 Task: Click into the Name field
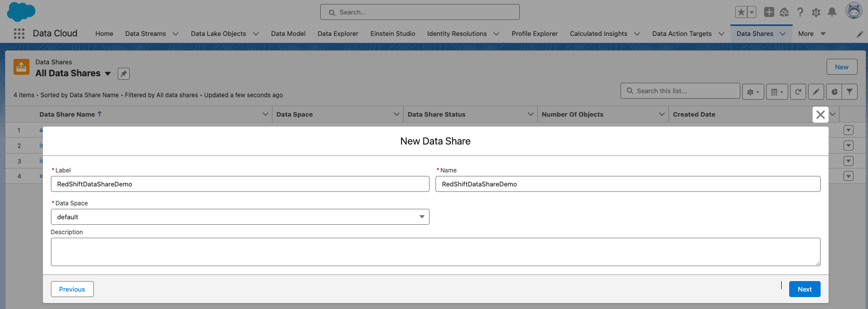628,184
